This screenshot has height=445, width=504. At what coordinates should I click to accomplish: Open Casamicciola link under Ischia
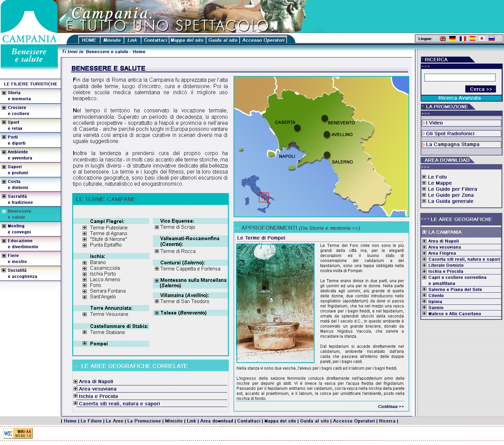pyautogui.click(x=105, y=268)
